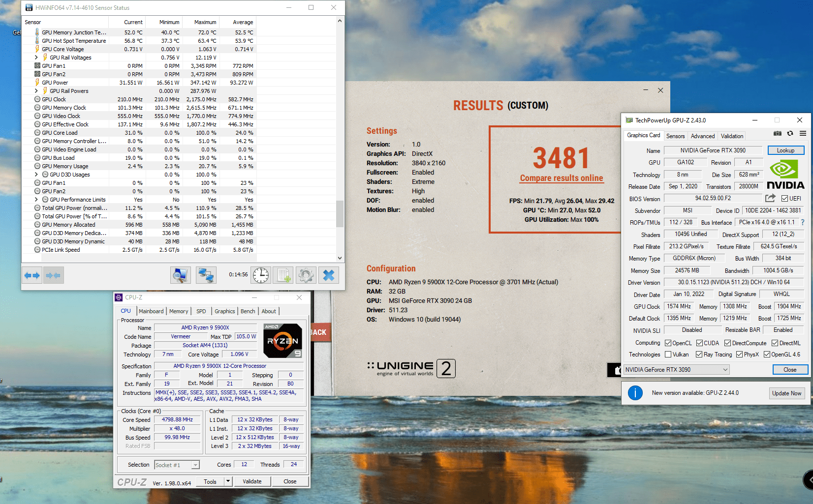The height and width of the screenshot is (504, 813).
Task: Switch to GPU-Z Validation tab
Action: [x=732, y=136]
